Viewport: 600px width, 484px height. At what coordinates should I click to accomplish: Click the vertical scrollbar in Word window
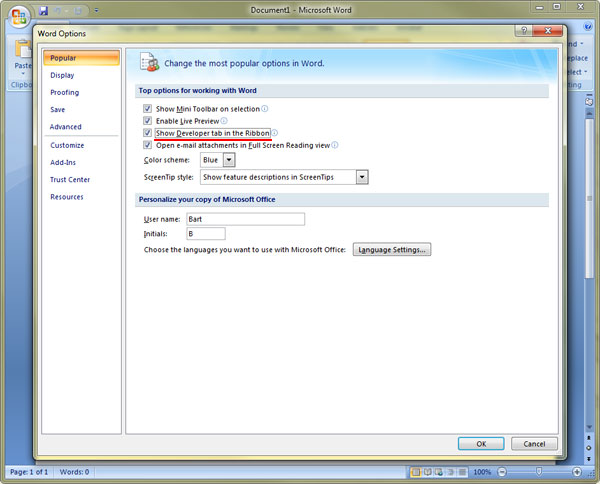[589, 199]
